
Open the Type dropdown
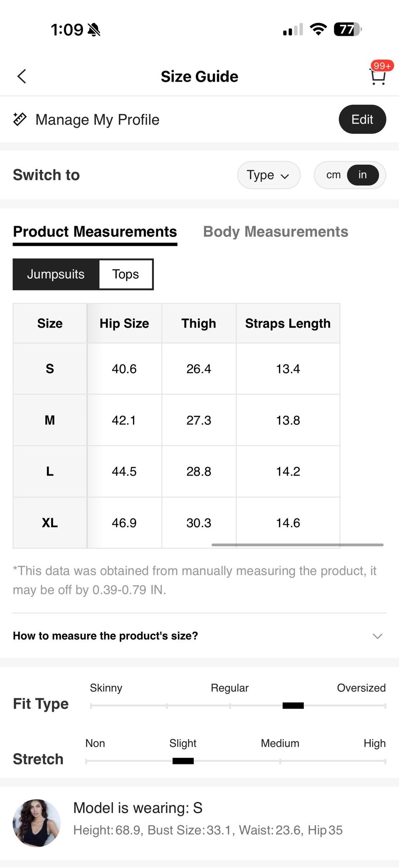pyautogui.click(x=268, y=175)
